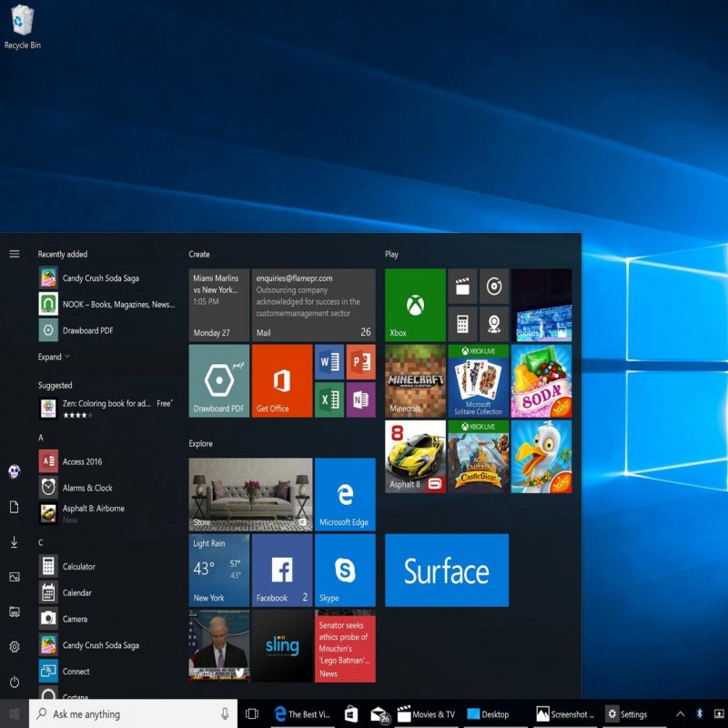The width and height of the screenshot is (728, 728).
Task: Click the user account avatar in Start sidebar
Action: click(x=15, y=472)
